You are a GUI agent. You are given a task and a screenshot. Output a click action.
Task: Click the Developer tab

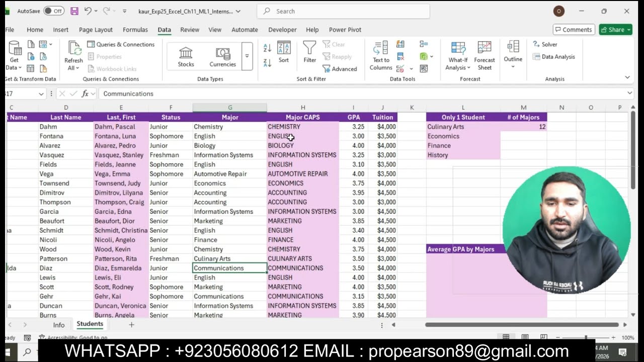[281, 30]
